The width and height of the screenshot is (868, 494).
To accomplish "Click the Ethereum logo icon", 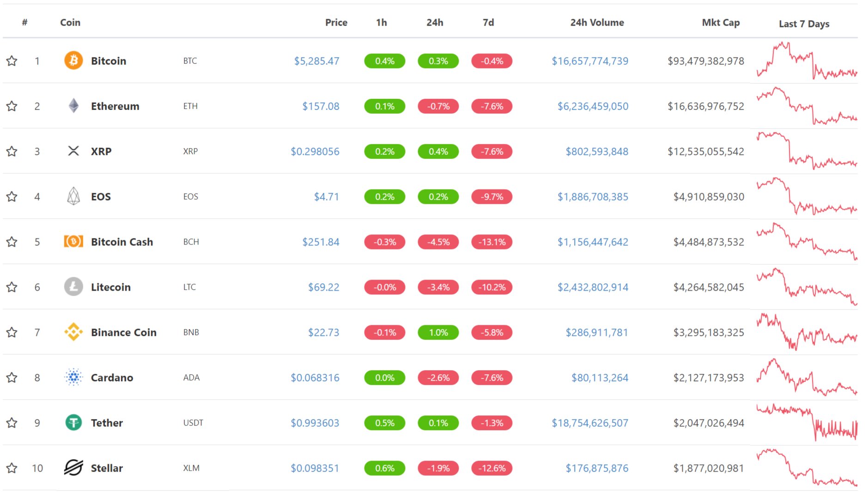I will (73, 106).
